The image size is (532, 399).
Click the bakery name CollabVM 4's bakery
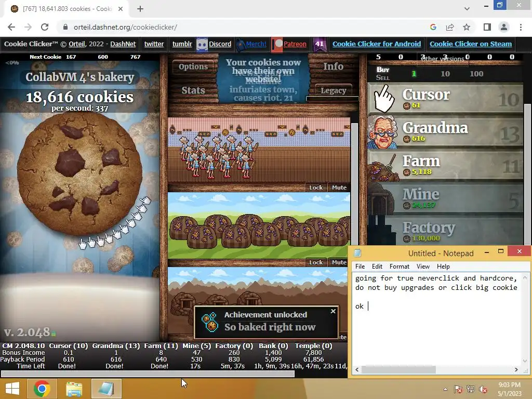(79, 77)
